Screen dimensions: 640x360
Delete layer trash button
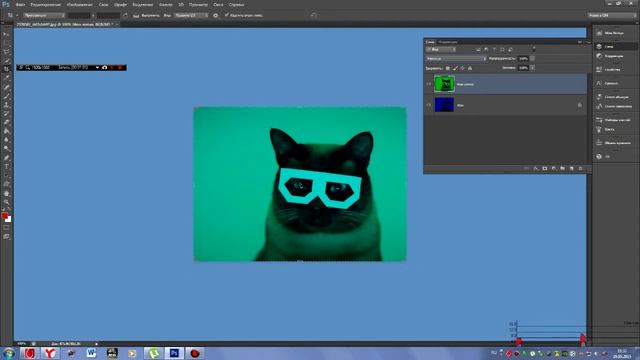580,169
